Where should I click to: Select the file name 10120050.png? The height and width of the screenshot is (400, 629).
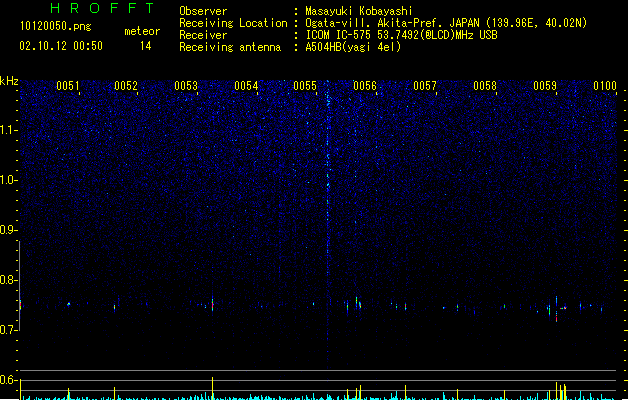click(56, 26)
